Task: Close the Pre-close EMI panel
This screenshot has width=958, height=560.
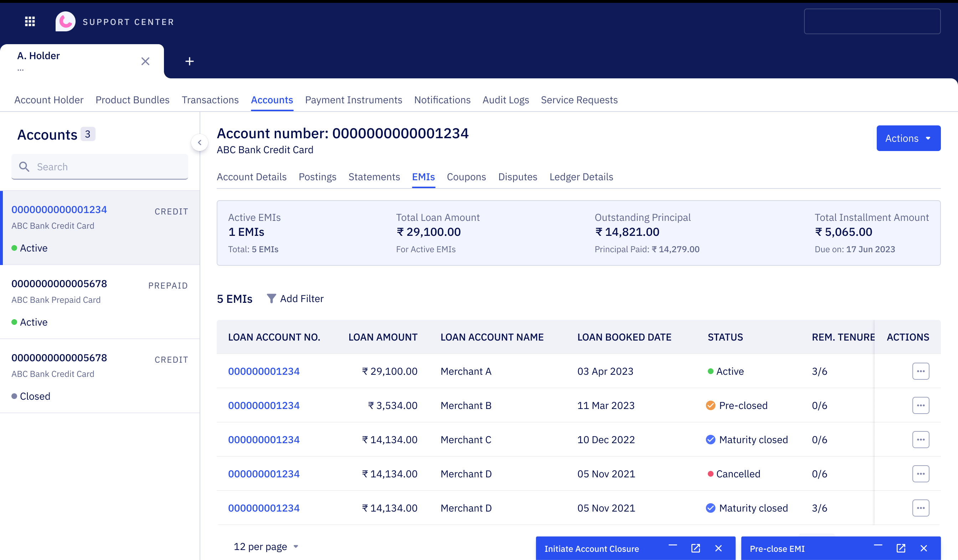Action: 923,548
